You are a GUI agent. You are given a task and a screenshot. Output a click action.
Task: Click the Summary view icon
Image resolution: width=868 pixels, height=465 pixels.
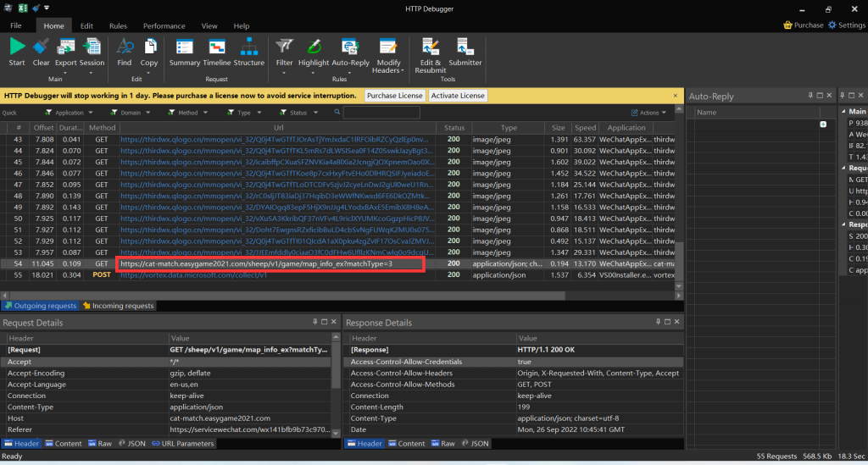[185, 49]
